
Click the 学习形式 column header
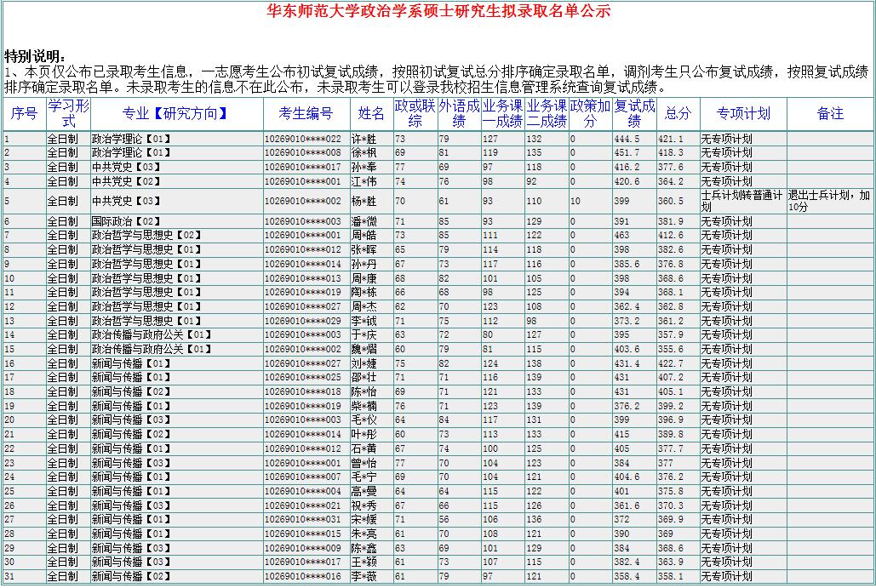click(68, 114)
